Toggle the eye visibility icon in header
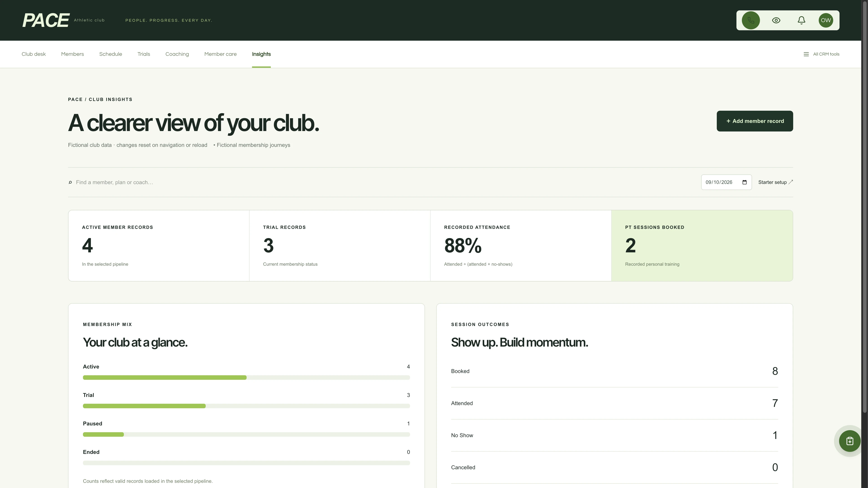The height and width of the screenshot is (488, 868). coord(776,20)
